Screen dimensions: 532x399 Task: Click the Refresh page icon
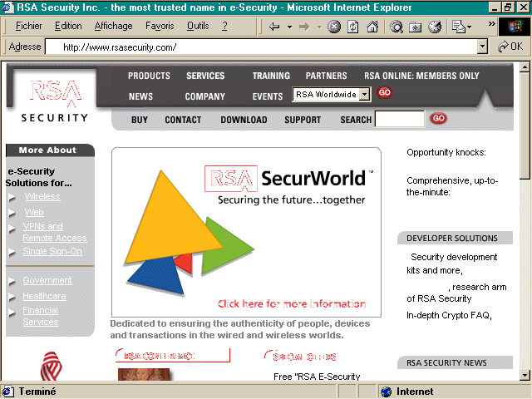[x=352, y=27]
